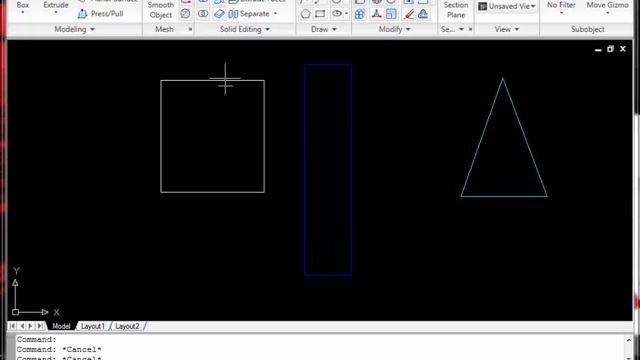Open the Unsaved View dropdown

(533, 6)
